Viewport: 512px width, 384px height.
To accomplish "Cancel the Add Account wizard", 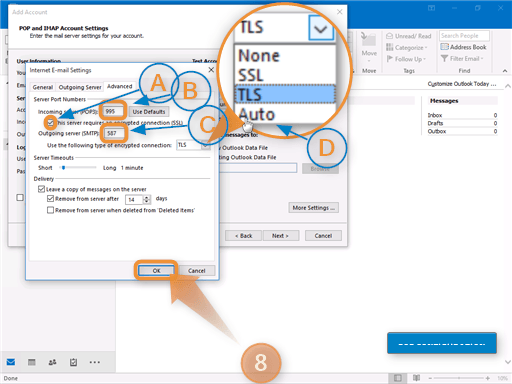I will tap(323, 236).
